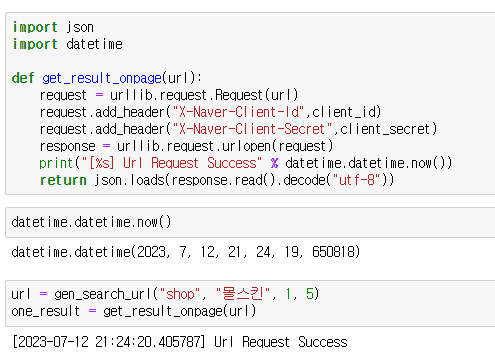Click the 'import json' line

tap(53, 27)
